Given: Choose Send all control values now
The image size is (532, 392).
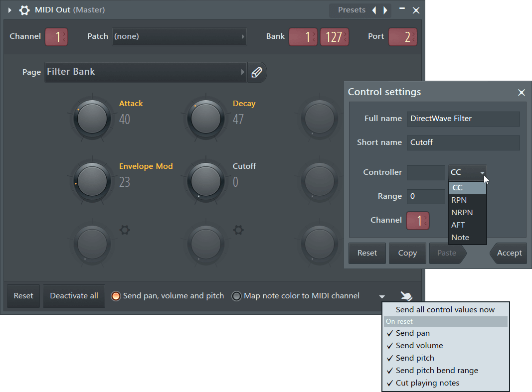Looking at the screenshot, I should (x=445, y=309).
